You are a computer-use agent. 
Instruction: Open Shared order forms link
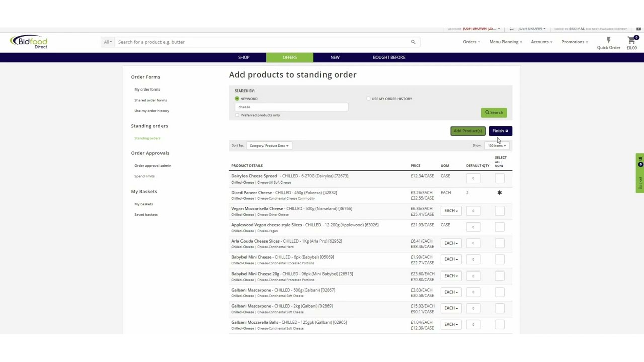(x=150, y=100)
